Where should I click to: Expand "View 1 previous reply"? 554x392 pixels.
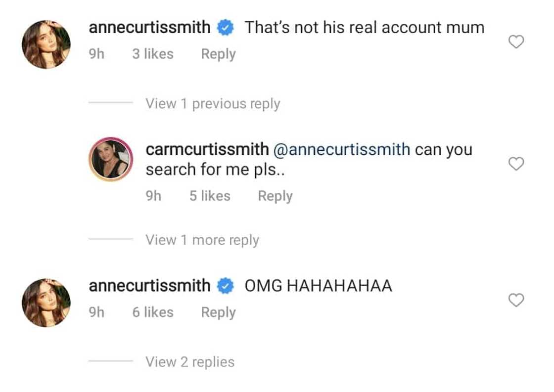click(213, 104)
